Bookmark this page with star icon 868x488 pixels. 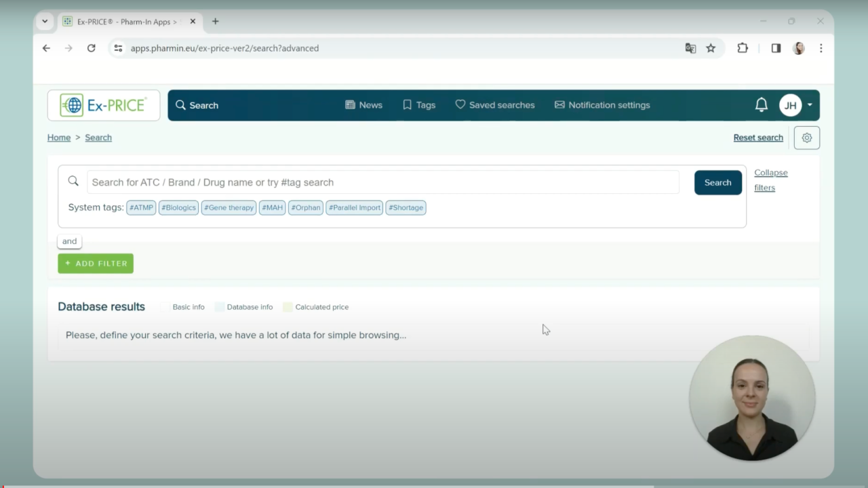(x=711, y=48)
